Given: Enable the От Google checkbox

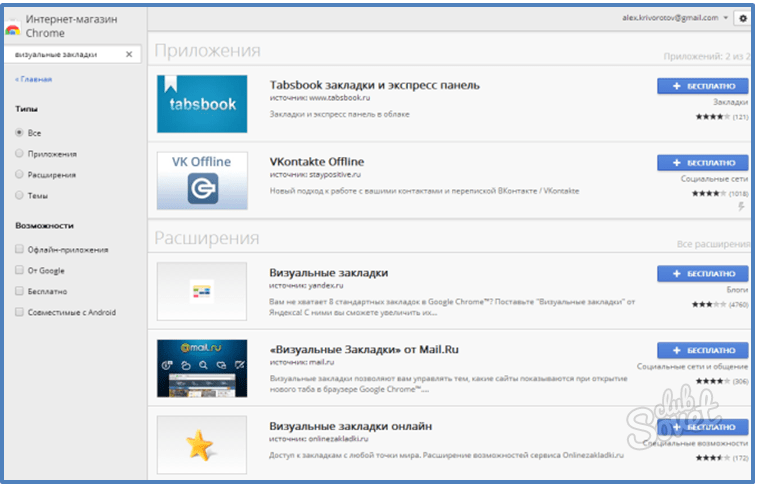Looking at the screenshot, I should click(19, 270).
